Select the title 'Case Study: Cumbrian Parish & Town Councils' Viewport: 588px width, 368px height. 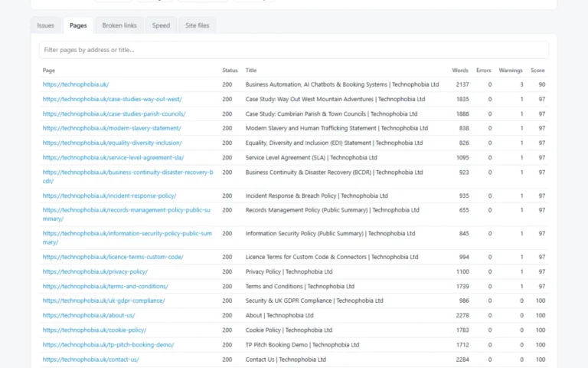(x=305, y=113)
